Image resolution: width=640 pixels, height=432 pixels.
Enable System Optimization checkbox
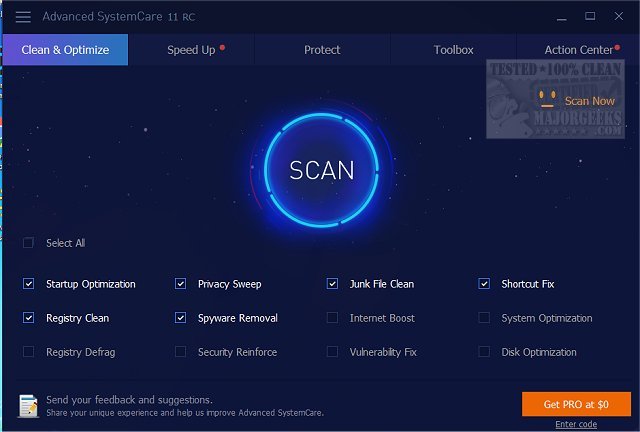pos(484,318)
